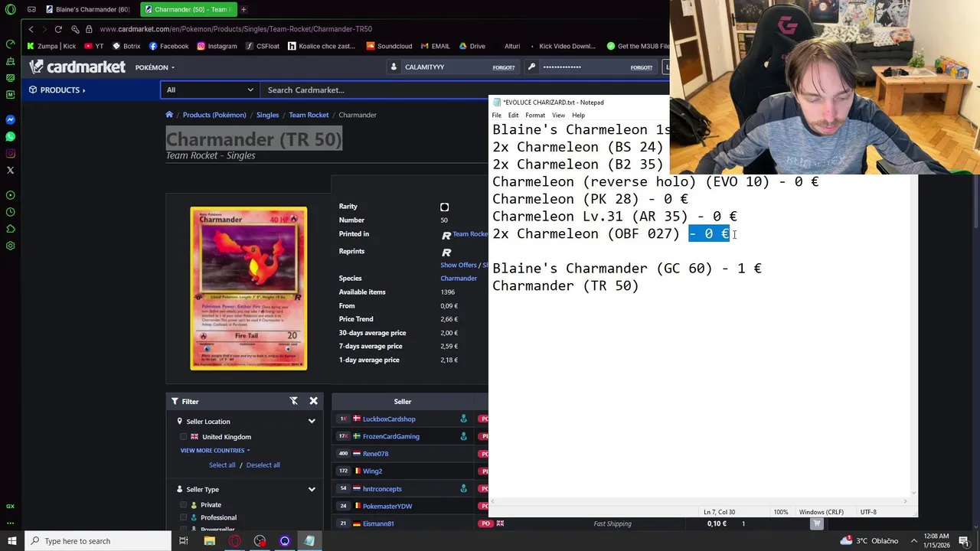Reload the cardmarket page
Screen dimensions: 980x551
pyautogui.click(x=58, y=29)
